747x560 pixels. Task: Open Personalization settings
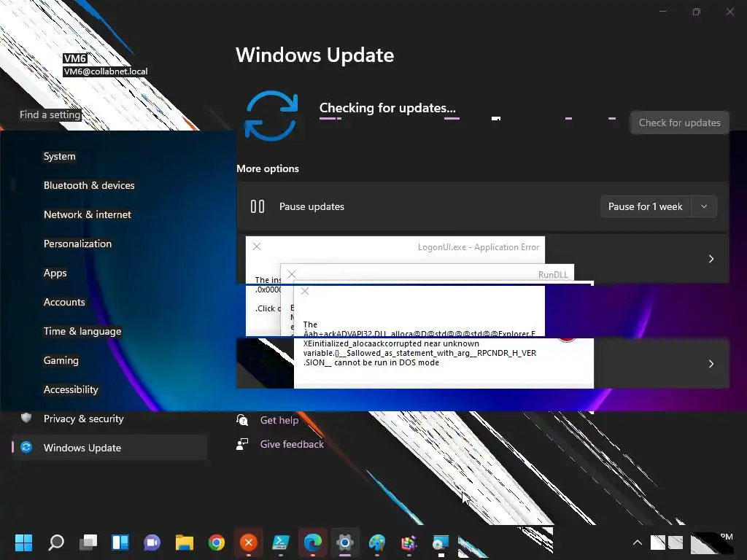tap(77, 244)
